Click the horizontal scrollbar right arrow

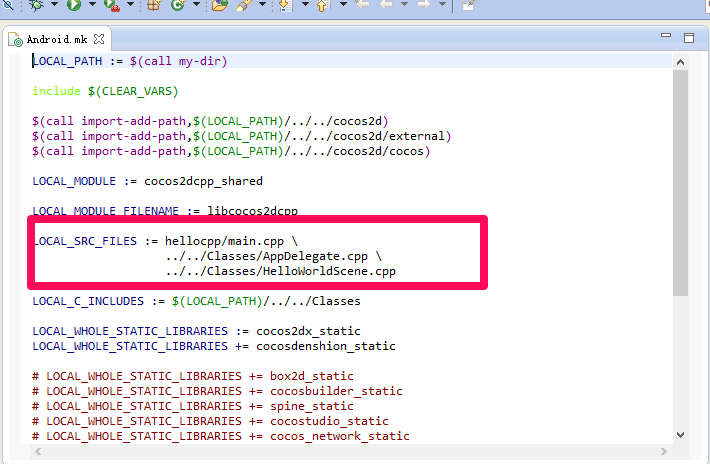[663, 451]
